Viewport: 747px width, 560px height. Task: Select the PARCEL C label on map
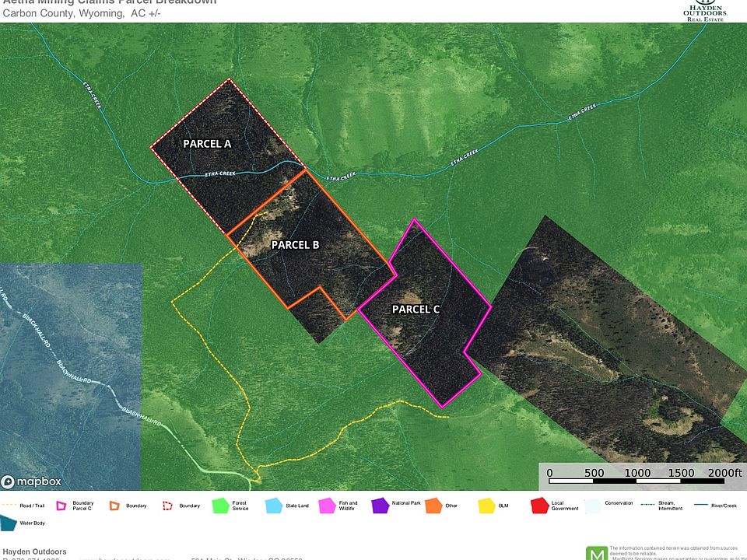click(x=416, y=310)
